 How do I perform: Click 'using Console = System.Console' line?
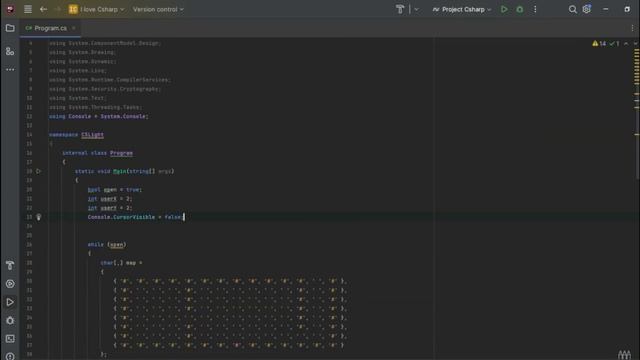(99, 116)
